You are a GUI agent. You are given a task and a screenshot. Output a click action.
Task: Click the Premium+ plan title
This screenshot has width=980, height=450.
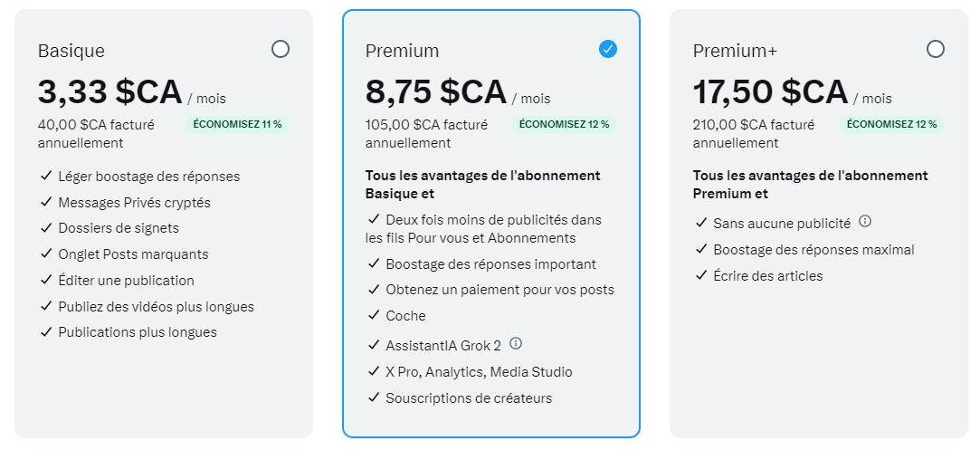(735, 51)
